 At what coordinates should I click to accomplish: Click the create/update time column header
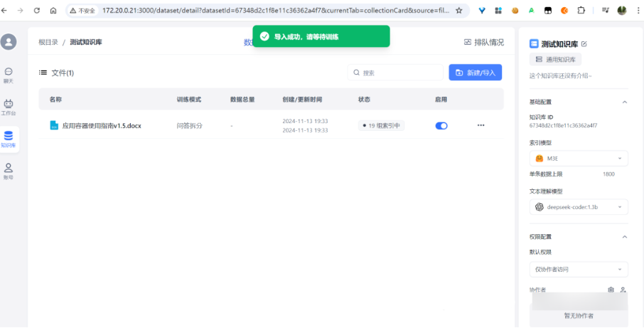pos(302,100)
